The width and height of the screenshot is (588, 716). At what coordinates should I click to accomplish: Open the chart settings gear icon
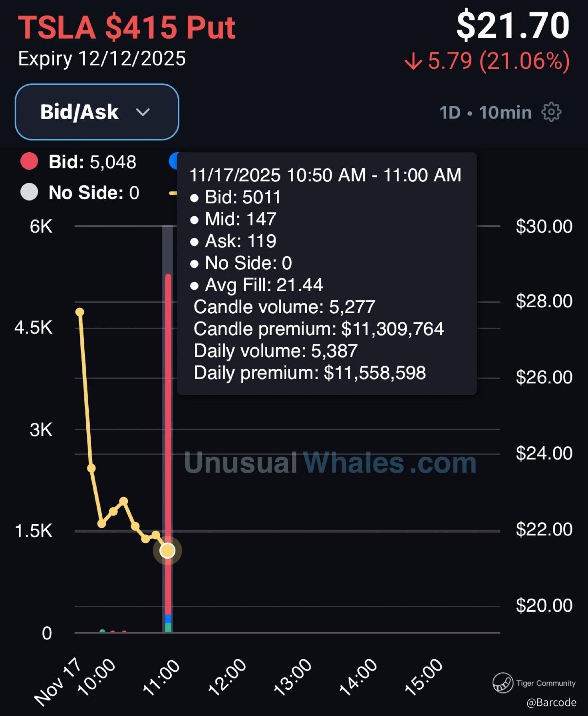551,112
